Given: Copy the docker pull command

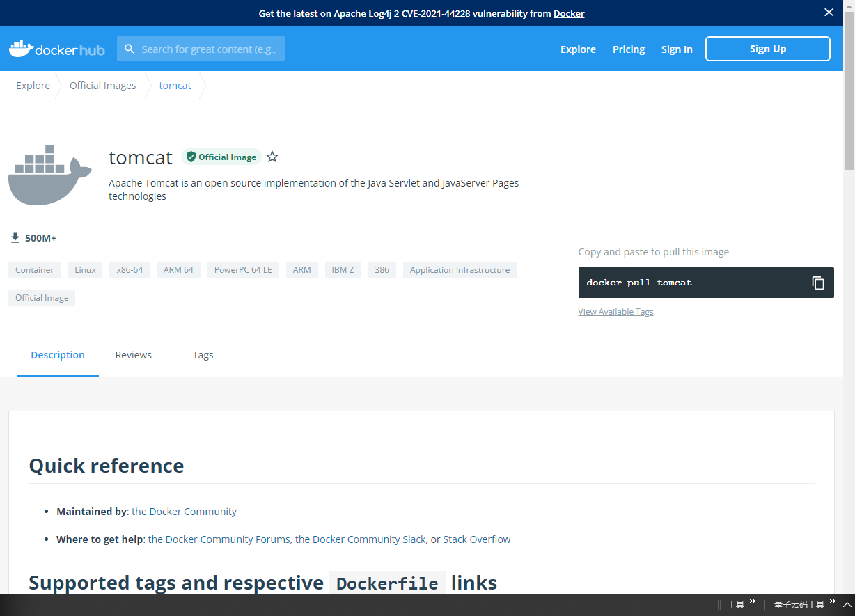Looking at the screenshot, I should [818, 283].
